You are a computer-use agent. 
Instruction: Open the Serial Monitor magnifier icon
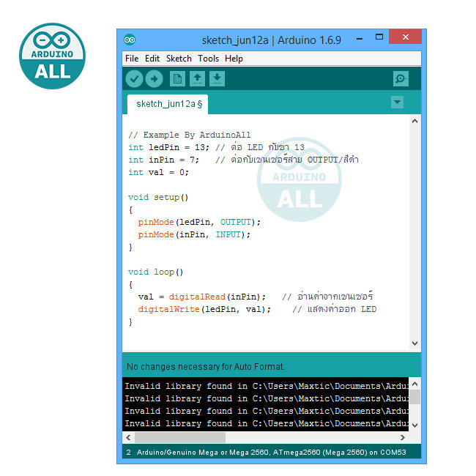[x=401, y=79]
